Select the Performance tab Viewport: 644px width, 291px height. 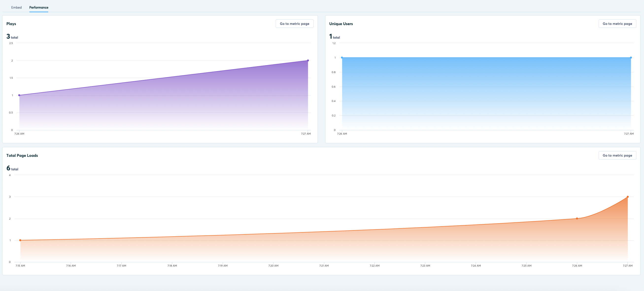[x=39, y=7]
